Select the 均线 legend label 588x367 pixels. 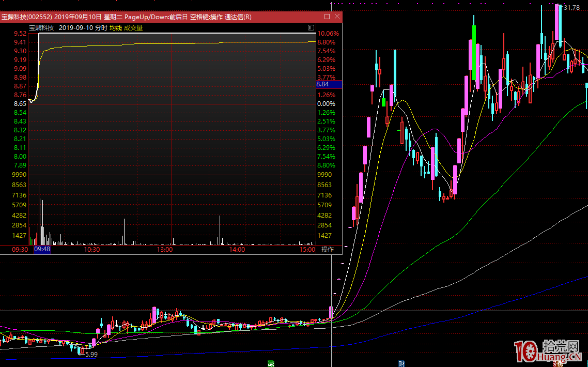click(x=116, y=27)
